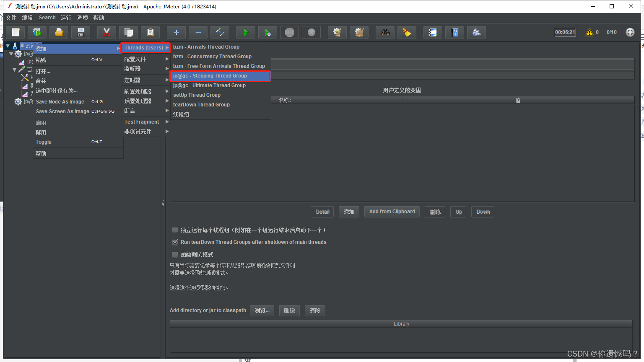Screen dimensions: 644x362
Task: Click the 浏览... classpath button
Action: 262,310
